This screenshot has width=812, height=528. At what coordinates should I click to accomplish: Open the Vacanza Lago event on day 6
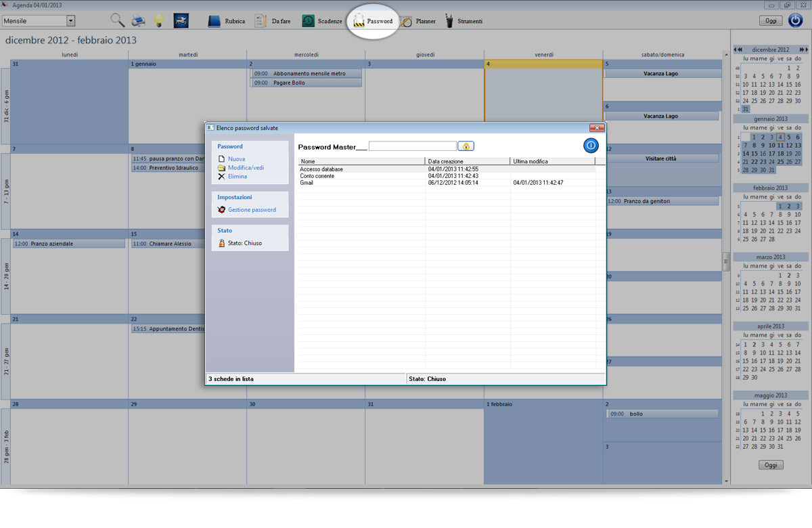pos(661,116)
